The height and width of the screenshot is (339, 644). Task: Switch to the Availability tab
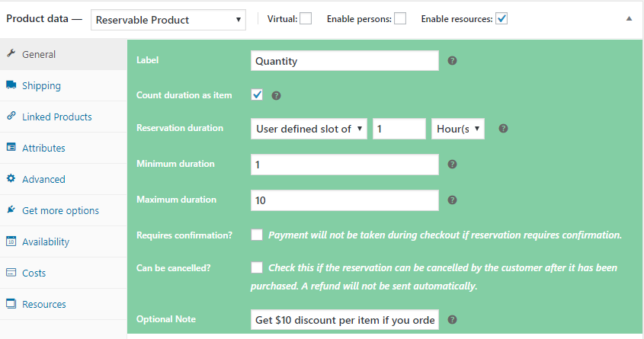click(46, 241)
